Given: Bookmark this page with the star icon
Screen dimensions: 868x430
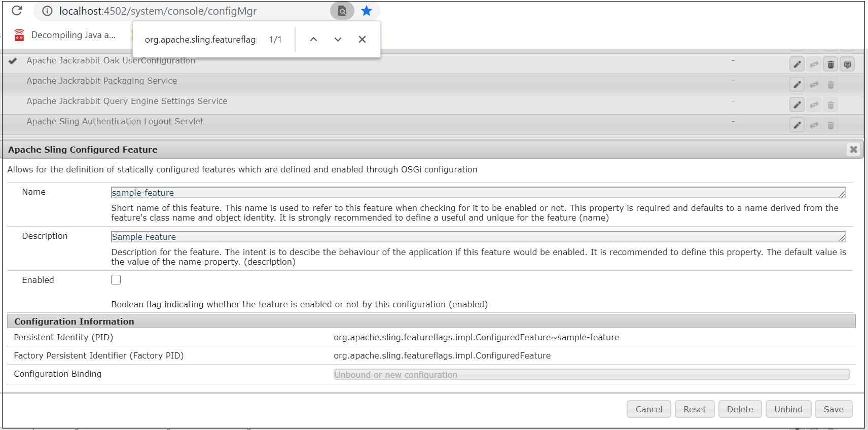Looking at the screenshot, I should pos(367,11).
